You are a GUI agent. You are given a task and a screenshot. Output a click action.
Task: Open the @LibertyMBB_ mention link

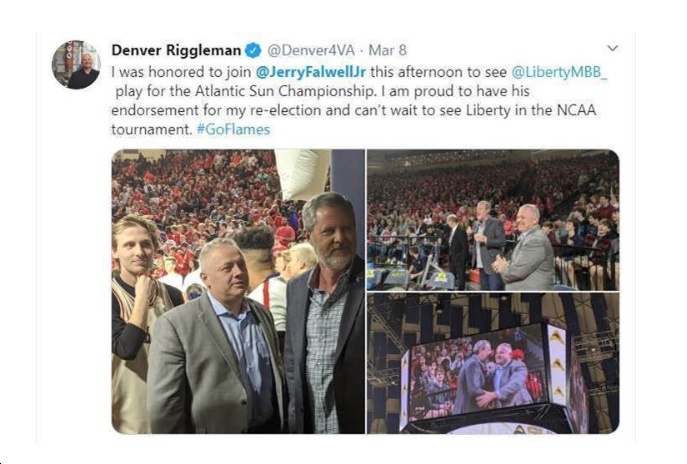(560, 72)
